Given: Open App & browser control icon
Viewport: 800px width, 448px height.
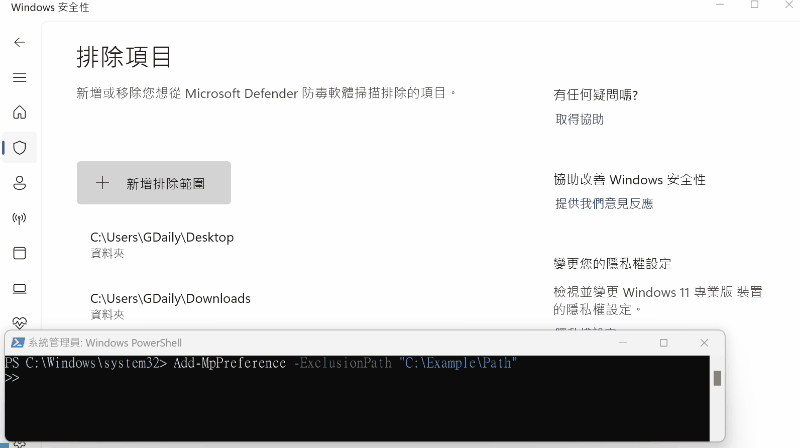Looking at the screenshot, I should click(x=19, y=253).
